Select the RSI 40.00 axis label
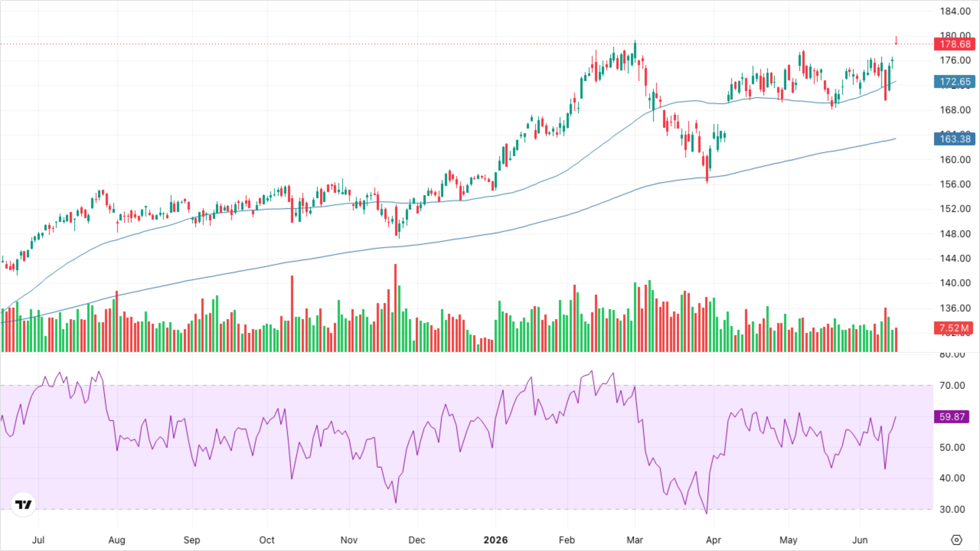 (x=952, y=478)
